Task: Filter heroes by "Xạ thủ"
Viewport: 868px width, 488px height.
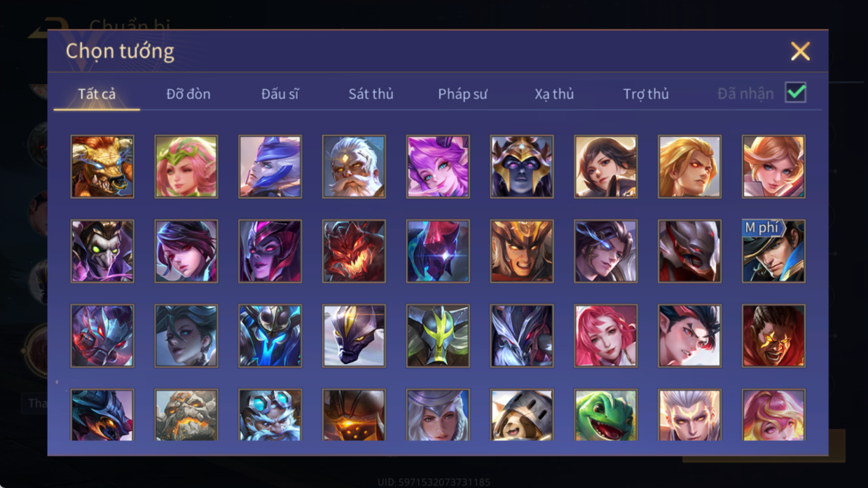Action: pyautogui.click(x=554, y=94)
